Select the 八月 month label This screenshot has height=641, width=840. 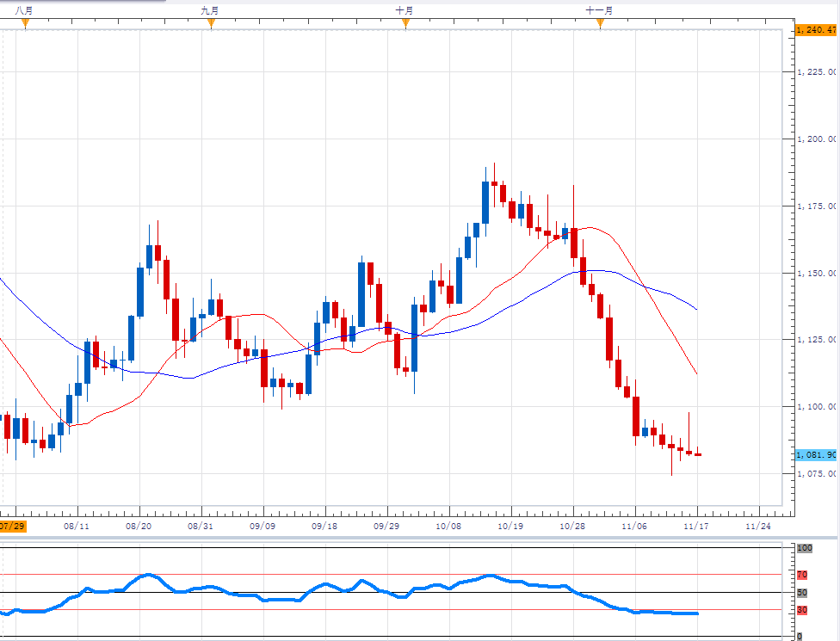(x=23, y=10)
